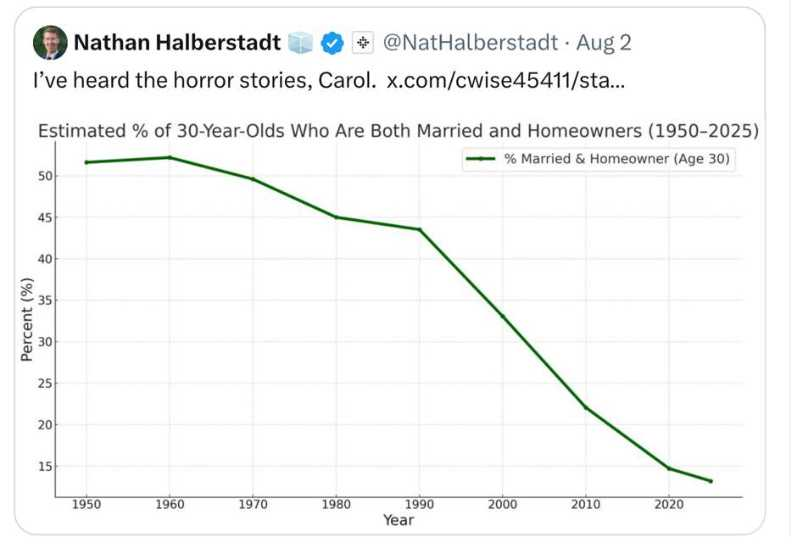The image size is (812, 544).
Task: Click the 2010 data point on line
Action: (x=586, y=408)
